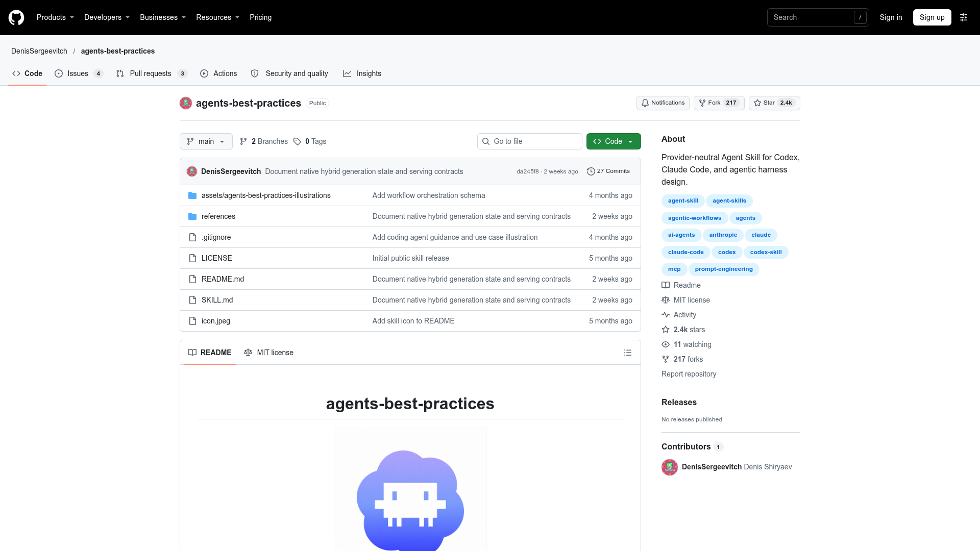Click the Activity pulse icon
The image size is (980, 551).
666,315
